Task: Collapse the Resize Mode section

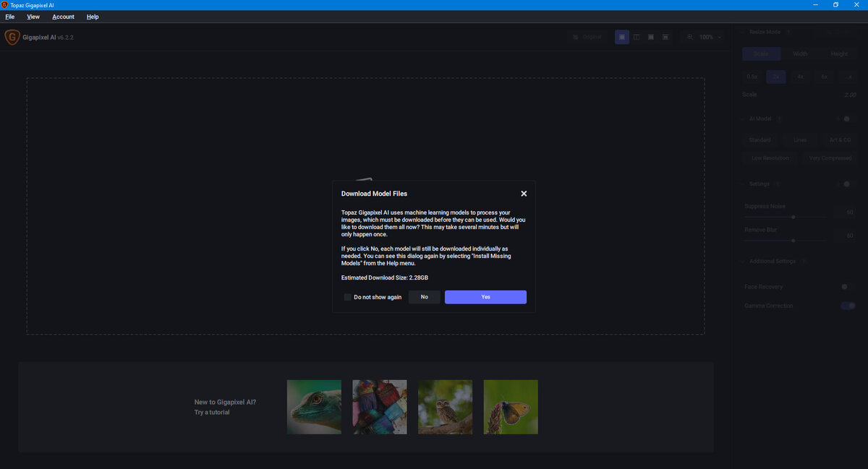Action: pos(744,32)
